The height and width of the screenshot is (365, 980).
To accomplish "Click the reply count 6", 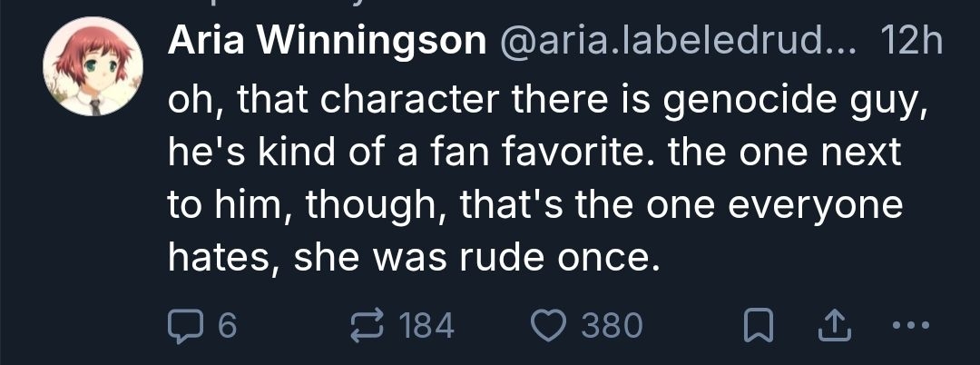I will click(x=227, y=324).
